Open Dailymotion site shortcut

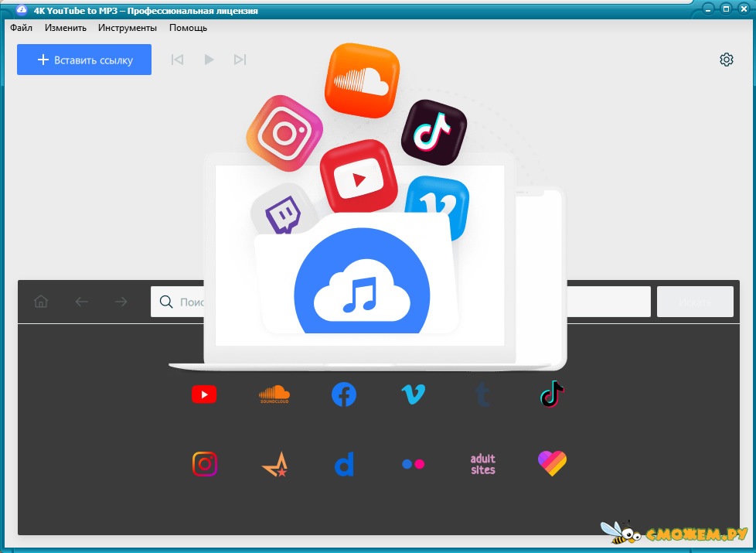click(x=344, y=464)
